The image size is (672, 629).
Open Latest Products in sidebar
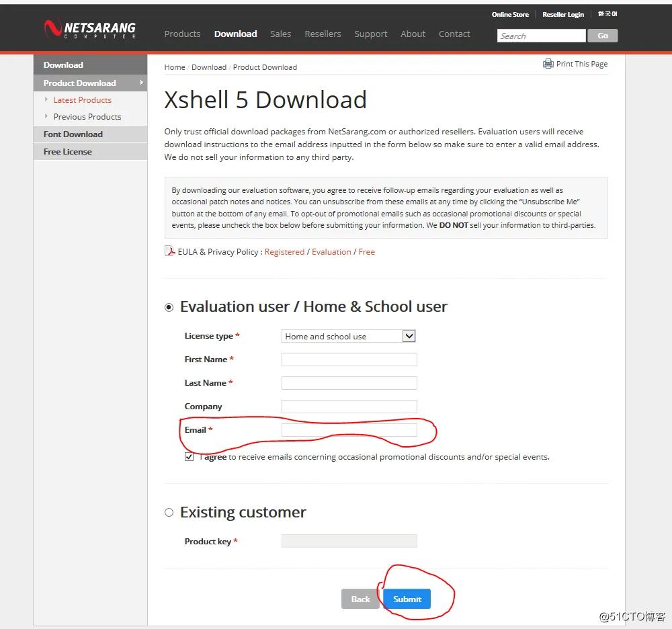pyautogui.click(x=82, y=100)
